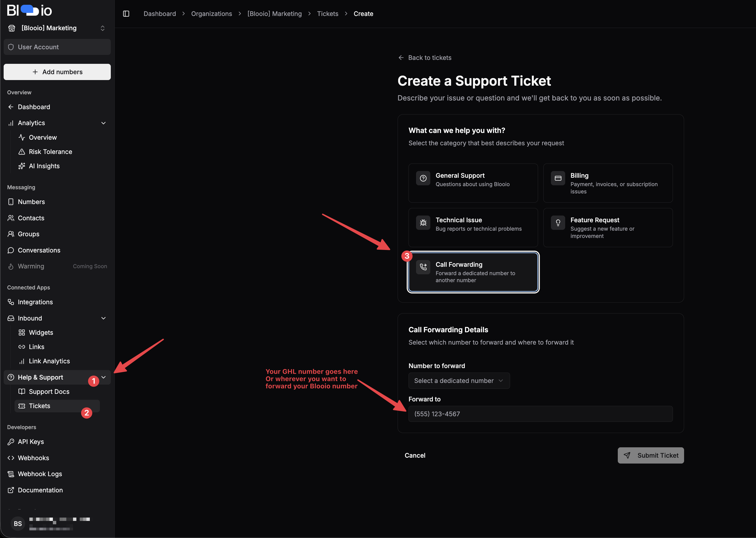Image resolution: width=756 pixels, height=538 pixels.
Task: Click the Blooio logo
Action: coord(29,11)
